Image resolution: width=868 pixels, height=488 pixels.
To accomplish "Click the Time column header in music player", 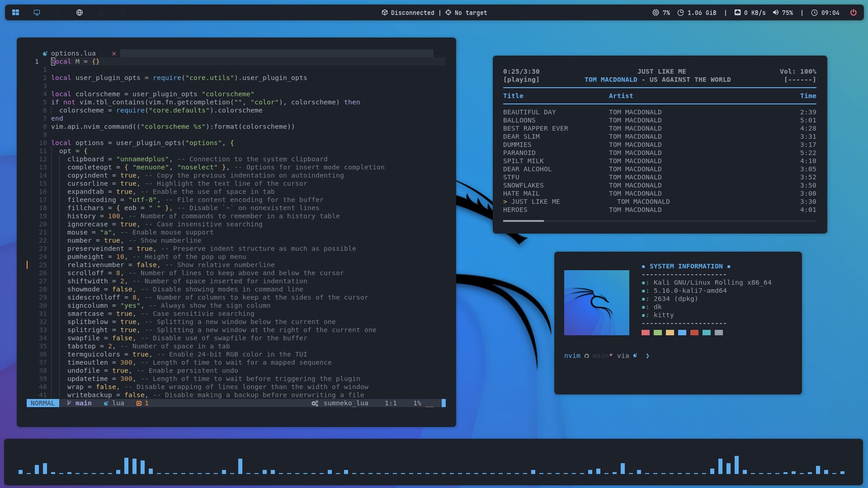I will (x=808, y=96).
